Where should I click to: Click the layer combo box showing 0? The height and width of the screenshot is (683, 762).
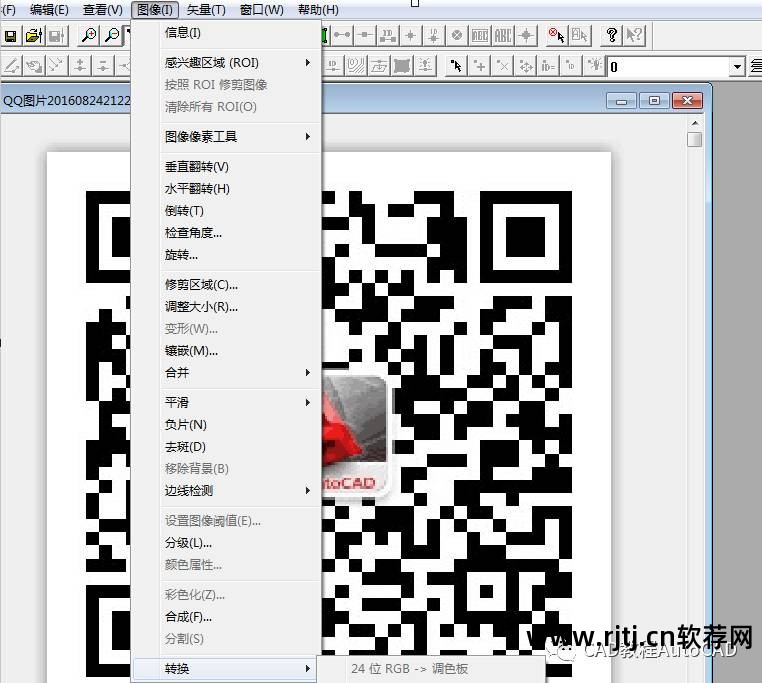click(x=676, y=67)
